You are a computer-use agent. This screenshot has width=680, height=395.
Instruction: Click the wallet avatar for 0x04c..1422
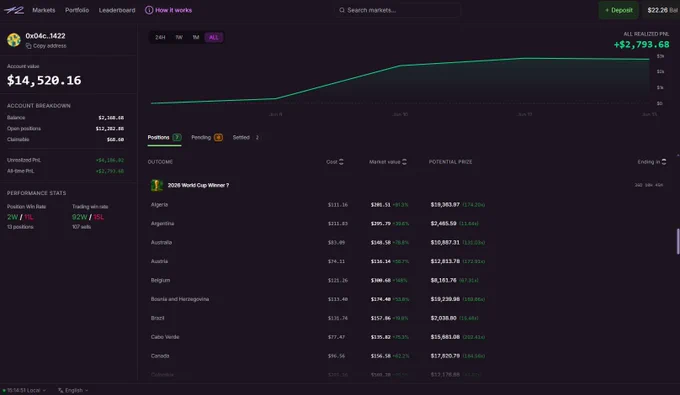pyautogui.click(x=14, y=40)
